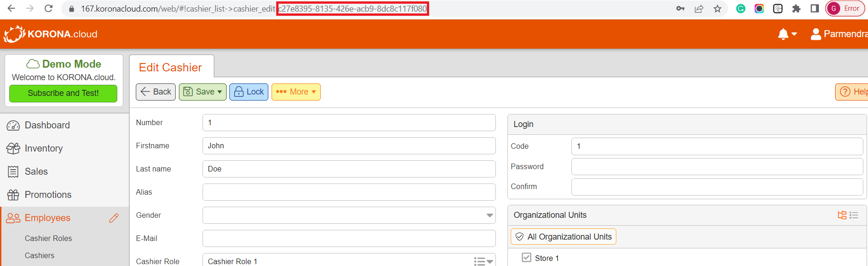Share this page via share icon
This screenshot has height=266, width=868.
[699, 8]
